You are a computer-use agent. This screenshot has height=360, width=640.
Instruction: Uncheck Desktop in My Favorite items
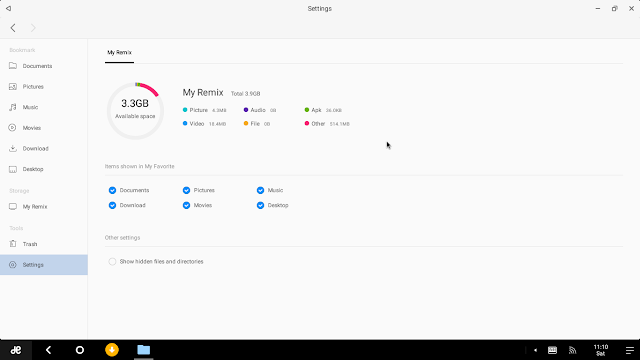tap(260, 205)
